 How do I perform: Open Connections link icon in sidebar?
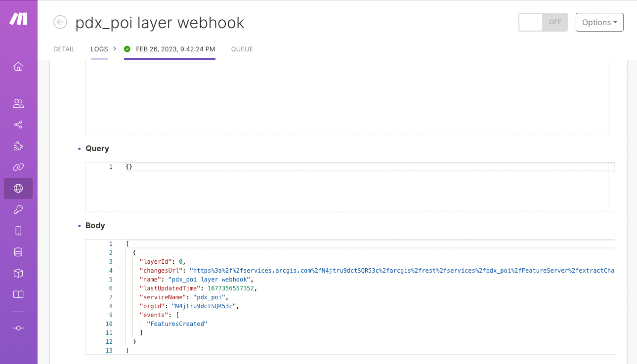pos(18,167)
